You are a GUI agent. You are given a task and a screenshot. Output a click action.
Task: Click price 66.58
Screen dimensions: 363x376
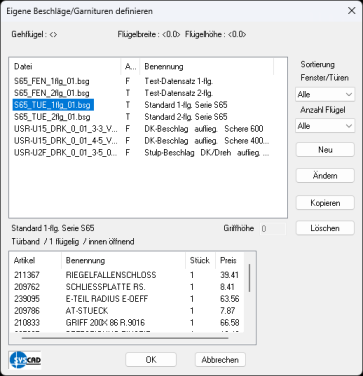pyautogui.click(x=230, y=323)
